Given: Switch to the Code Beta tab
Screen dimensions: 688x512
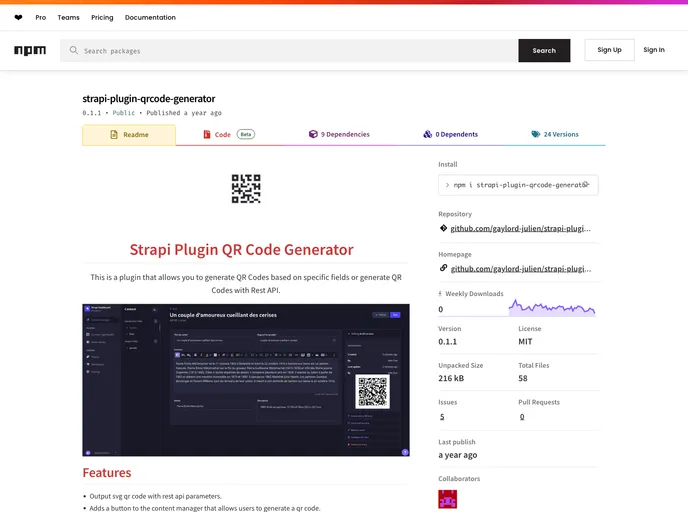Looking at the screenshot, I should pos(229,134).
